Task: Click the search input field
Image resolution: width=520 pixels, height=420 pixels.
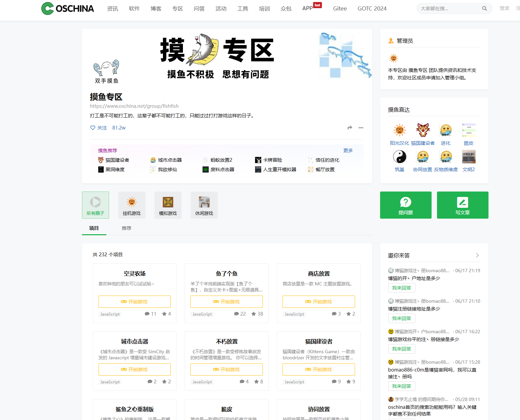Action: click(x=449, y=8)
